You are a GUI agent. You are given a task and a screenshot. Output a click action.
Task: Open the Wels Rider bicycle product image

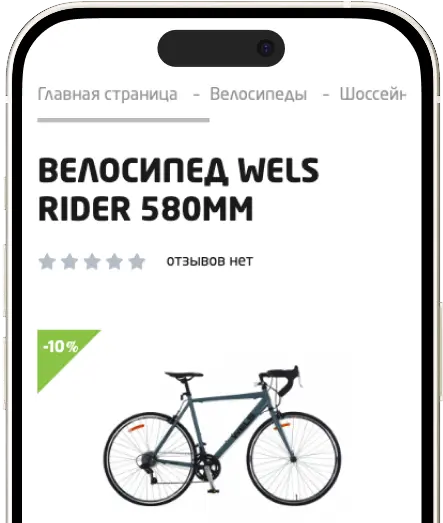click(222, 435)
